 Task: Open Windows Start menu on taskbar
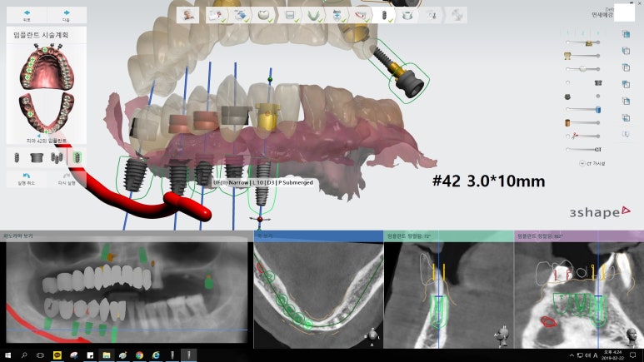point(8,355)
